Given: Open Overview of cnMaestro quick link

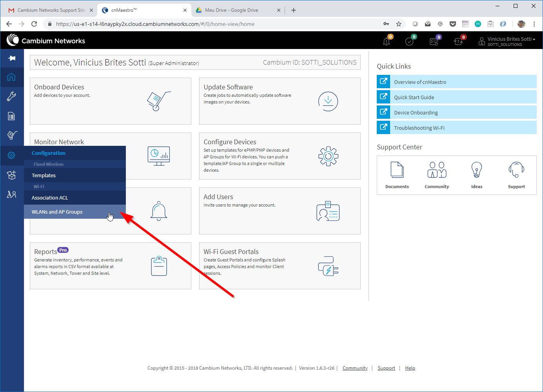Looking at the screenshot, I should click(457, 82).
